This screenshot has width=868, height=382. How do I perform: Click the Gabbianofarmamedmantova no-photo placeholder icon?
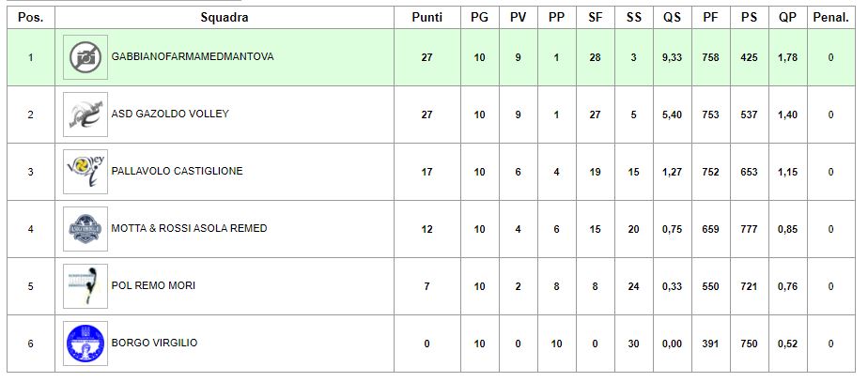coord(85,57)
